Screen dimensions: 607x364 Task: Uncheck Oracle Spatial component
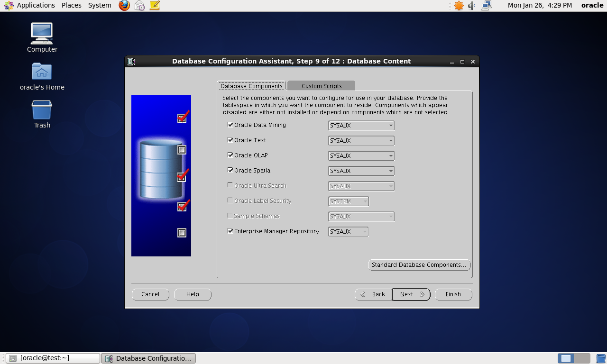(x=230, y=171)
